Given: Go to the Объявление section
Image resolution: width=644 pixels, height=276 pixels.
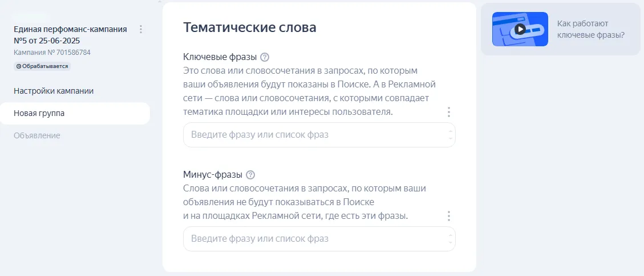Looking at the screenshot, I should tap(37, 135).
